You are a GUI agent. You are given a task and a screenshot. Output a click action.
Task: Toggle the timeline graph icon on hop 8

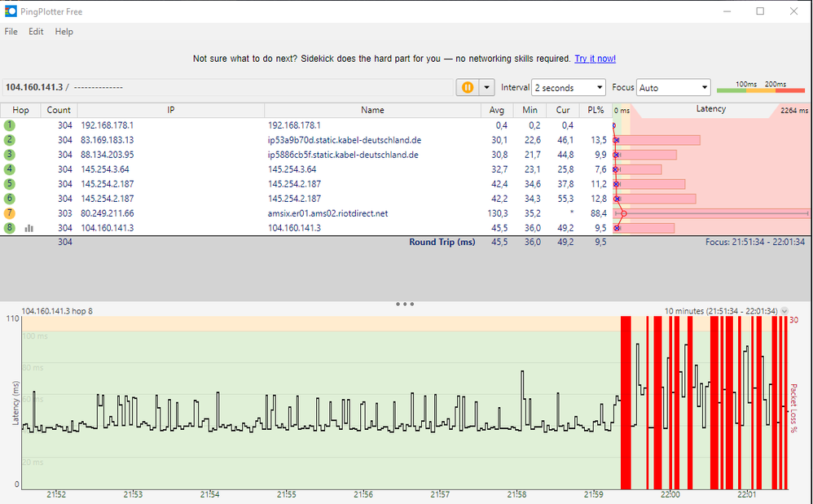(29, 229)
